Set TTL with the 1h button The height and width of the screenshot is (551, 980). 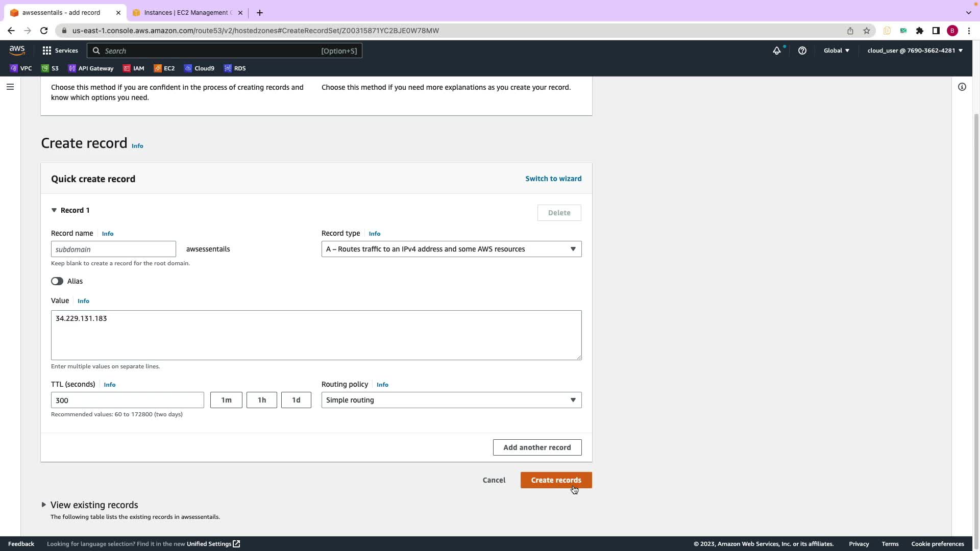click(261, 400)
